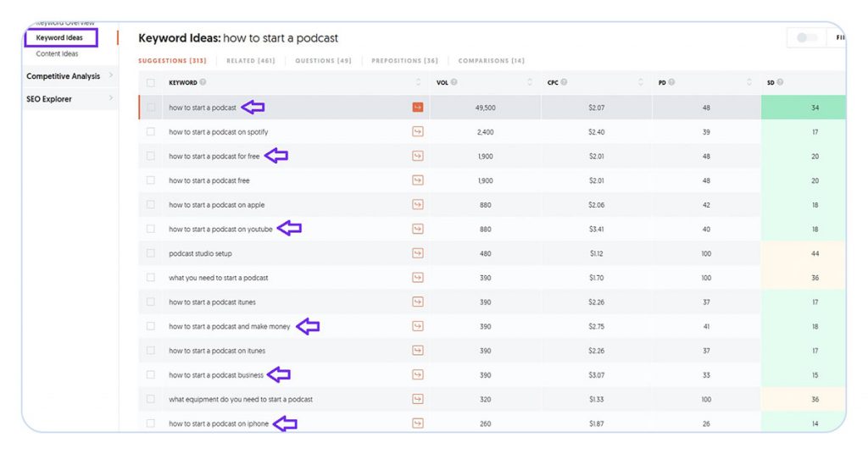Click help icon next to CPC header

(564, 82)
